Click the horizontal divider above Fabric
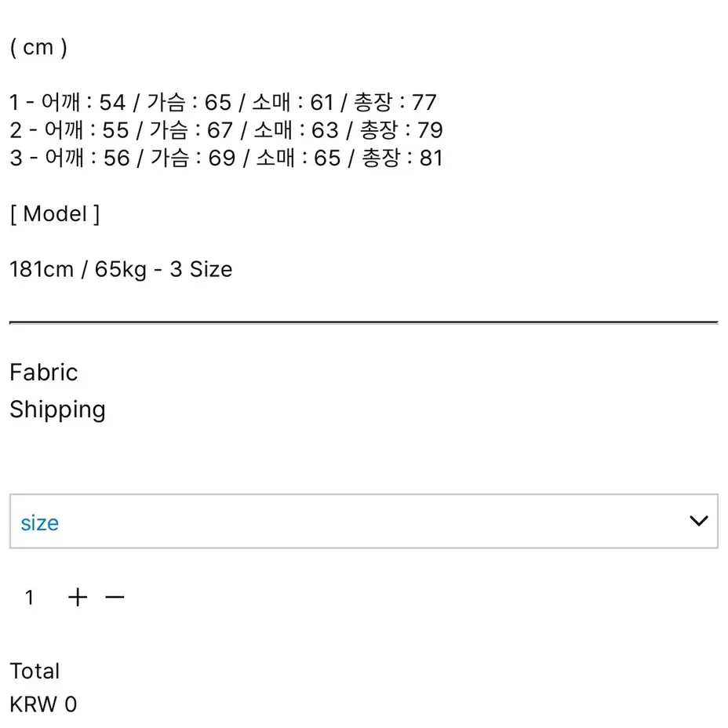728x728 pixels. pyautogui.click(x=364, y=322)
